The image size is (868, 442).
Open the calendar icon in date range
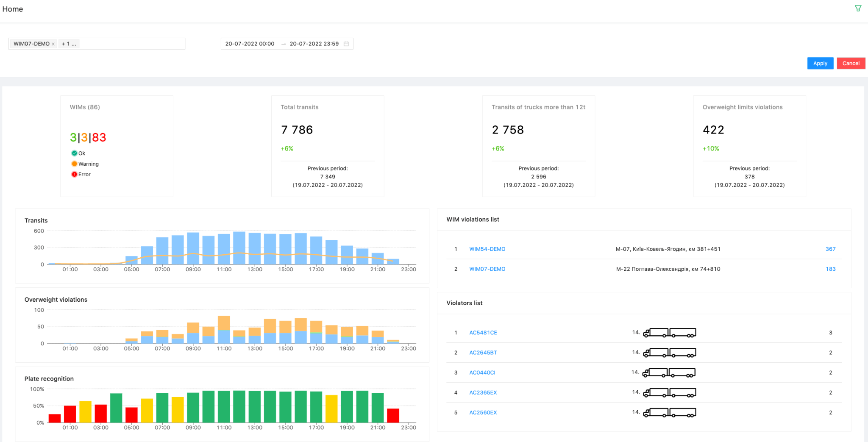(x=346, y=44)
